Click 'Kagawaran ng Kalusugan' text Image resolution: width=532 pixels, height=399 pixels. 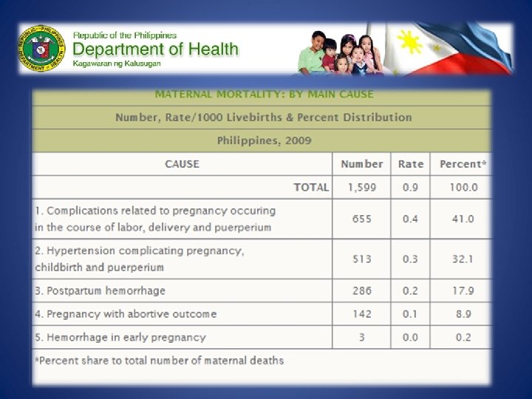(117, 64)
